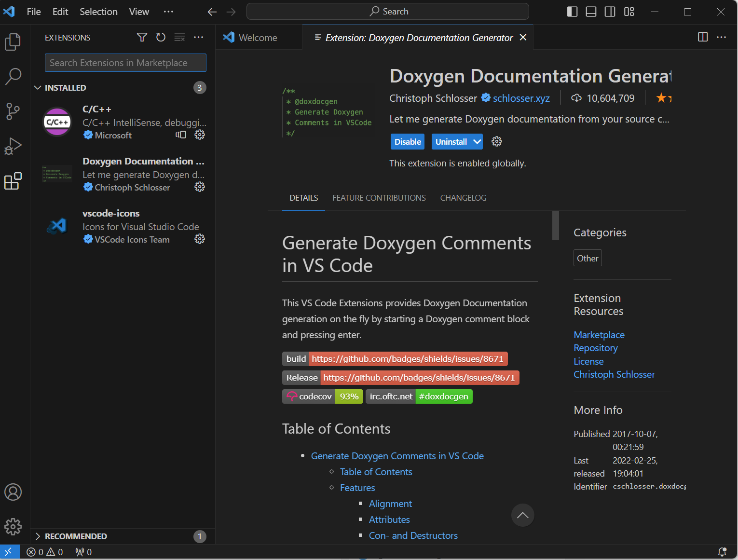
Task: Select the CHANGELOG tab
Action: 463,198
